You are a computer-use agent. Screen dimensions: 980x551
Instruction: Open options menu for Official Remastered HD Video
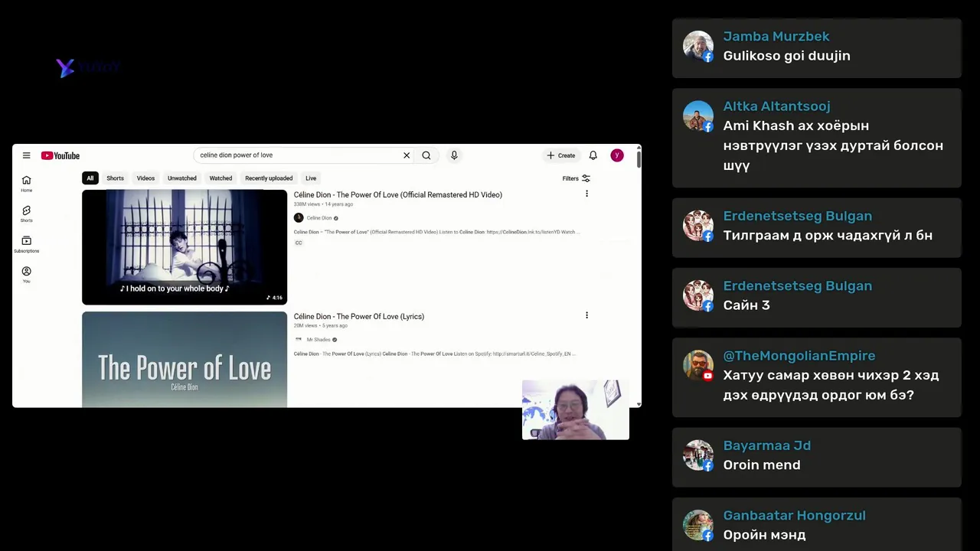586,194
